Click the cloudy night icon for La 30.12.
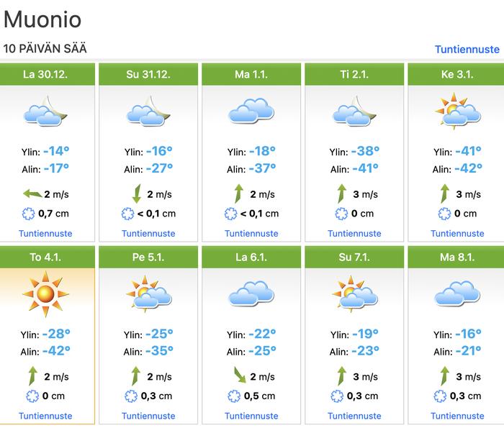Screen dimensions: 504x428 45,111
